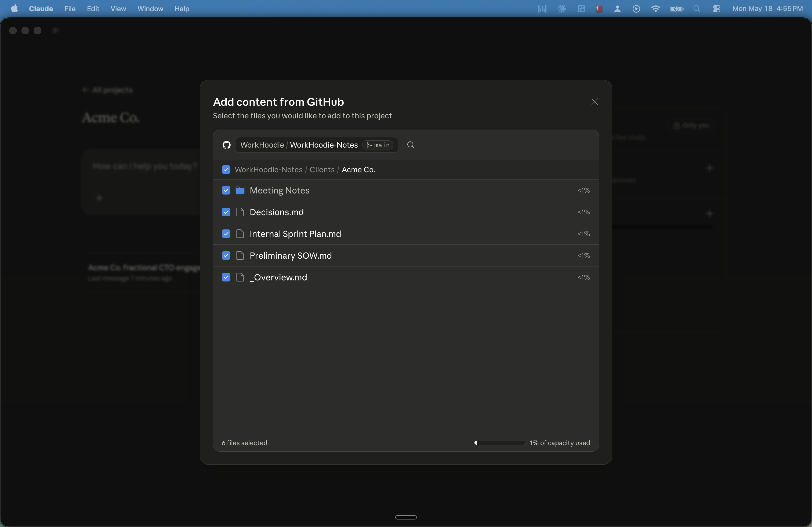
Task: Open the Meeting Notes folder row
Action: coord(406,190)
